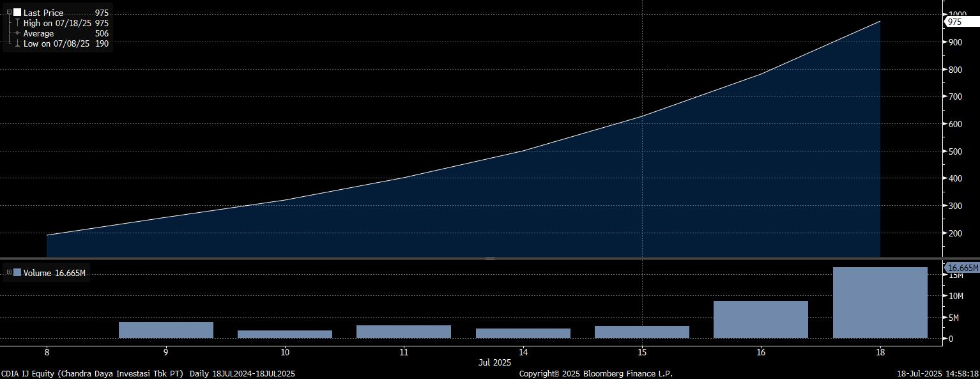Click the volume bar for 16 July
Screen dimensions: 980x379
coord(760,320)
